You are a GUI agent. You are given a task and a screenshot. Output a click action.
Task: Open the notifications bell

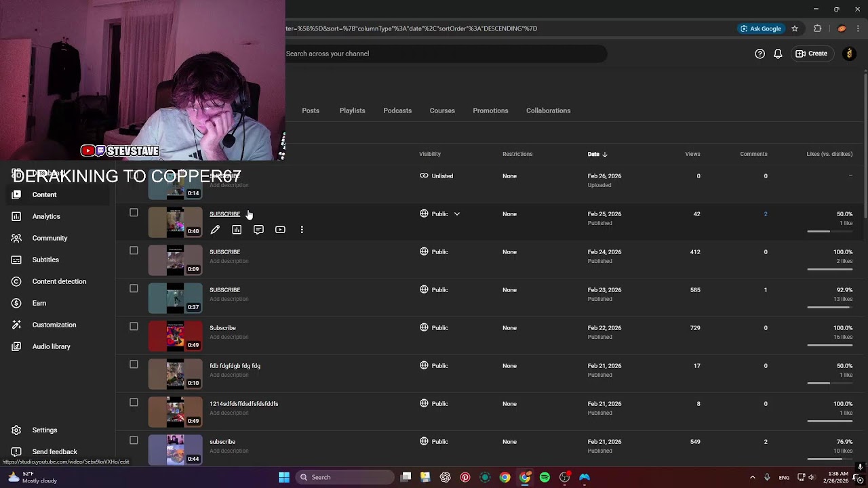[x=778, y=54]
